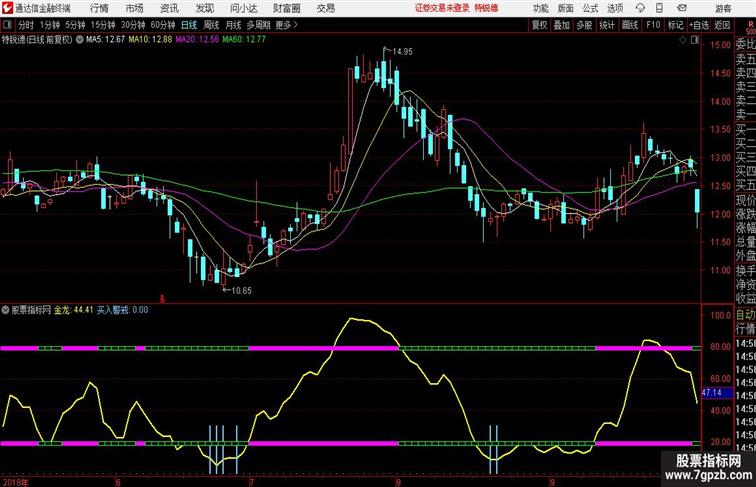The height and width of the screenshot is (487, 756).
Task: Open the 版面 menu
Action: [x=565, y=8]
